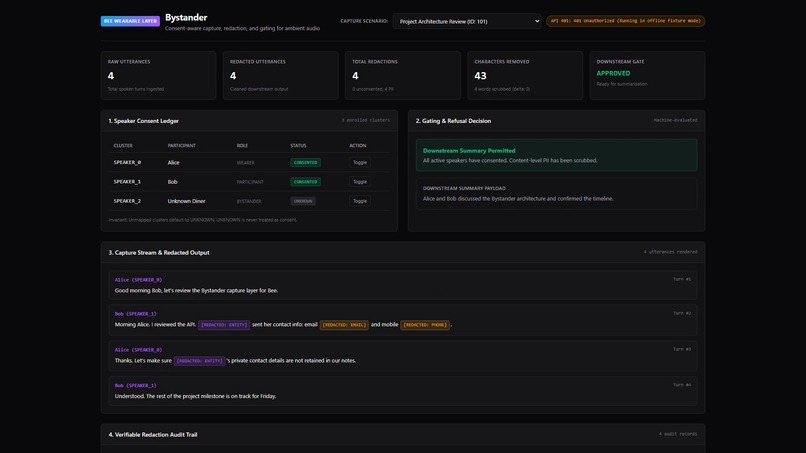Click the Capture Stream & Redacted Output heading

click(x=159, y=252)
